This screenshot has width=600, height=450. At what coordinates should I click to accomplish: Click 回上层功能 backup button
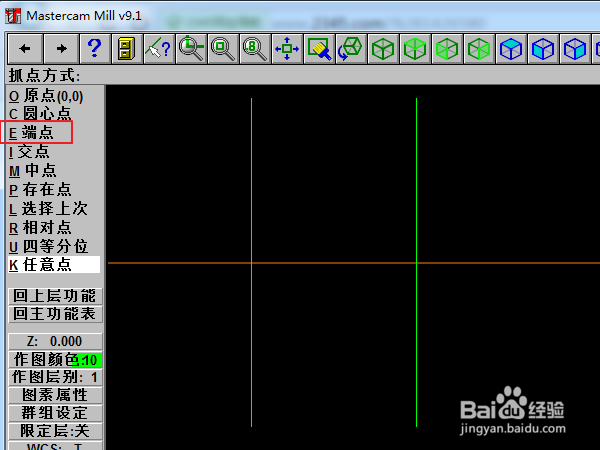55,296
